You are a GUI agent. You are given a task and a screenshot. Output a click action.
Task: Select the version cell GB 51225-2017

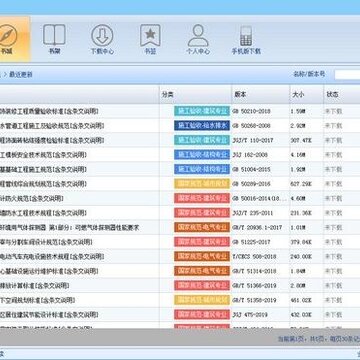point(251,242)
